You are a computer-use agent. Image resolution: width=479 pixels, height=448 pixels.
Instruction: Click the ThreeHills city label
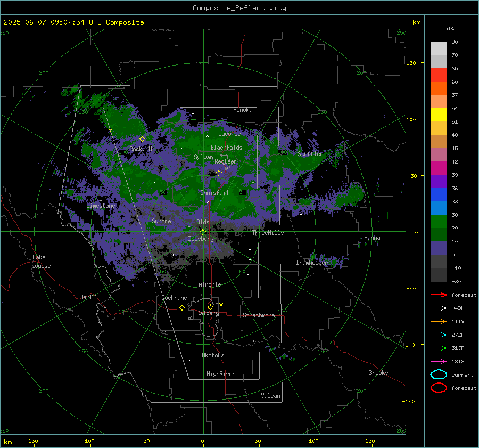pos(268,233)
